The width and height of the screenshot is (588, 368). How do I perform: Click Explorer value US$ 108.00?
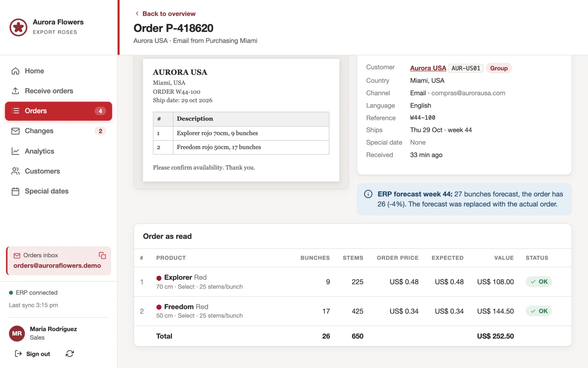[x=495, y=282]
